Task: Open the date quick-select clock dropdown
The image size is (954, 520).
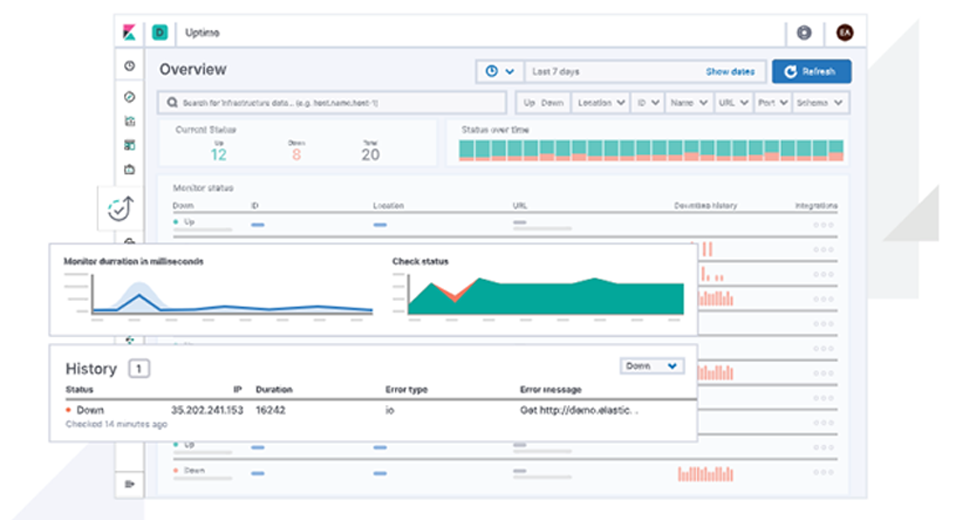Action: (x=500, y=72)
